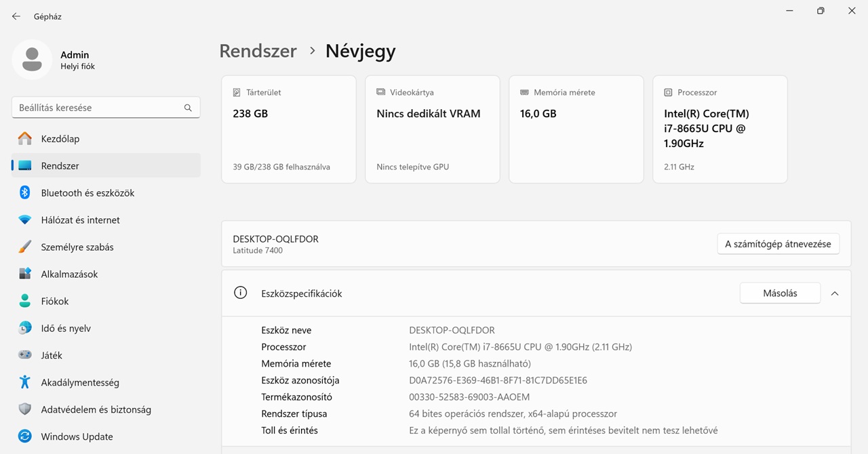Open Személyre szabás settings

(106, 247)
